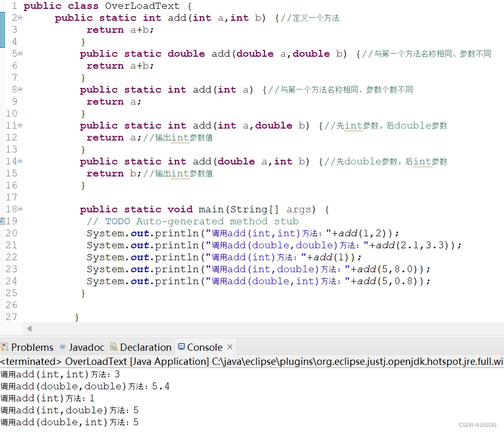
Task: Click line number 27 in the gutter
Action: (11, 317)
